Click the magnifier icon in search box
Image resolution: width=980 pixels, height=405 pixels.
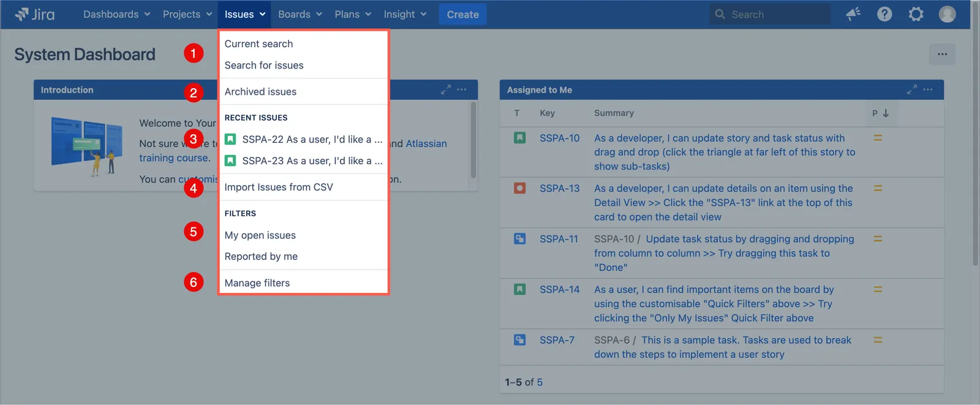coord(720,14)
